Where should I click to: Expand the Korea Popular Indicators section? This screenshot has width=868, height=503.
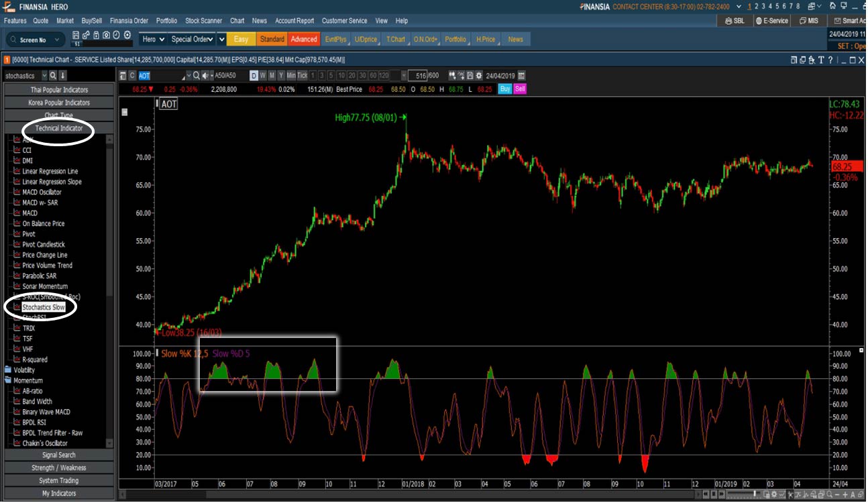(x=59, y=103)
